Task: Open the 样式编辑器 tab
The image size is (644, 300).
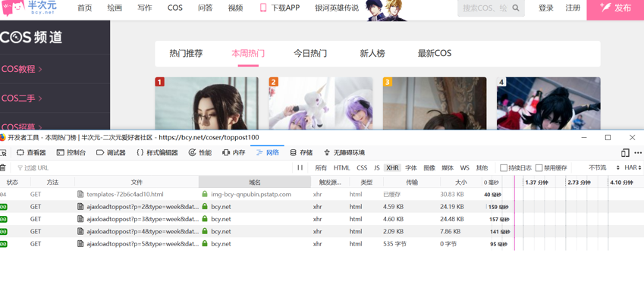Action: 157,153
